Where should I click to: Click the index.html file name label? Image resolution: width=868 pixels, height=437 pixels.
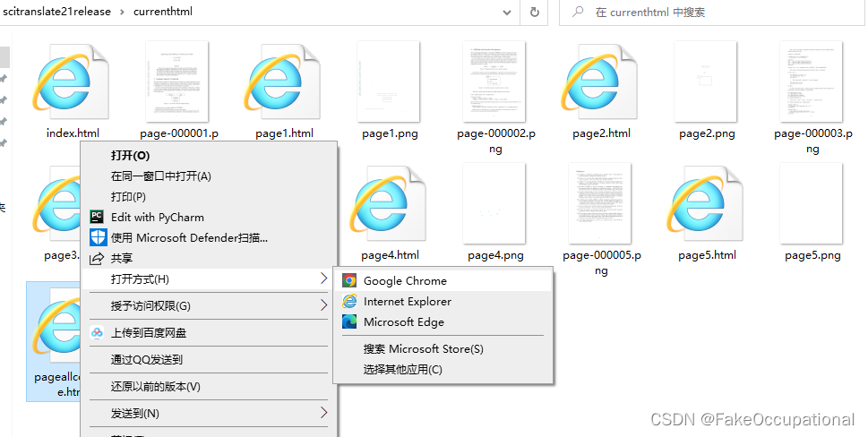[x=73, y=133]
